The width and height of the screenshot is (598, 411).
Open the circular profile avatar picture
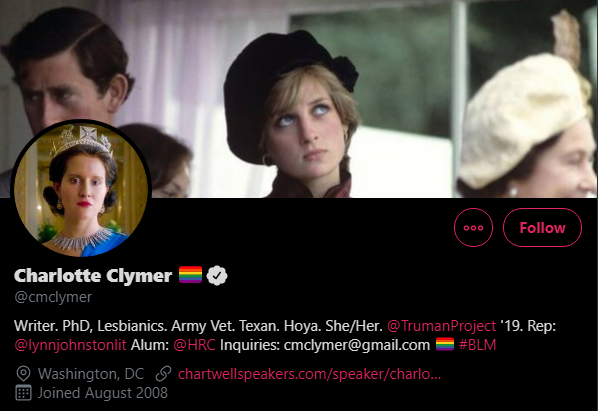click(81, 188)
